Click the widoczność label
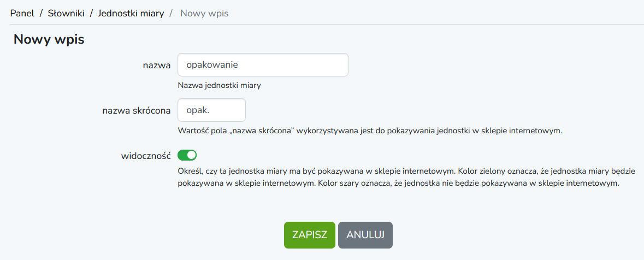Screen dimensions: 644x260 click(146, 156)
